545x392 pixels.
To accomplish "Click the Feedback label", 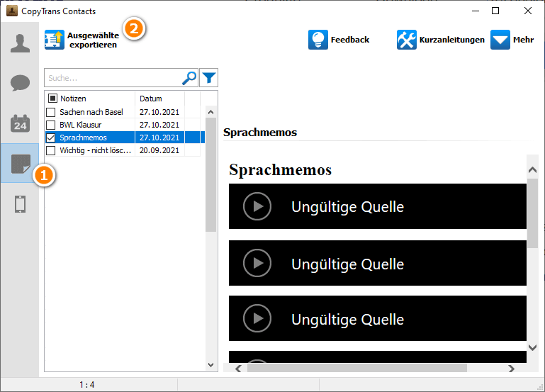I will click(x=350, y=40).
